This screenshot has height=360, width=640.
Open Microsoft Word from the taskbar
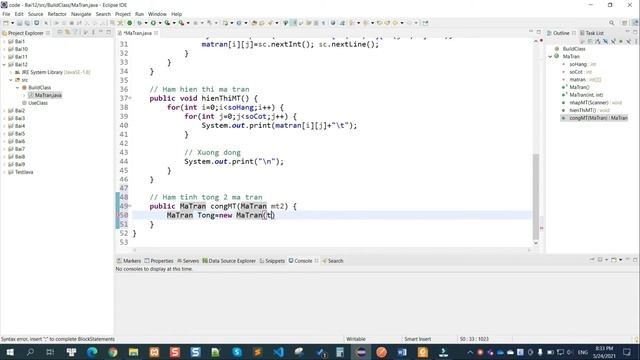click(402, 352)
